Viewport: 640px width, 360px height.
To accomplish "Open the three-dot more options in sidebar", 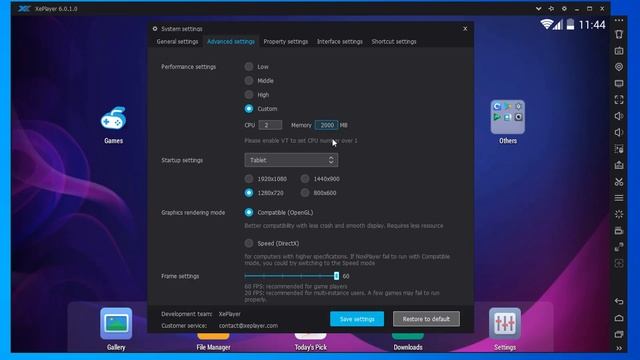I will click(x=619, y=20).
